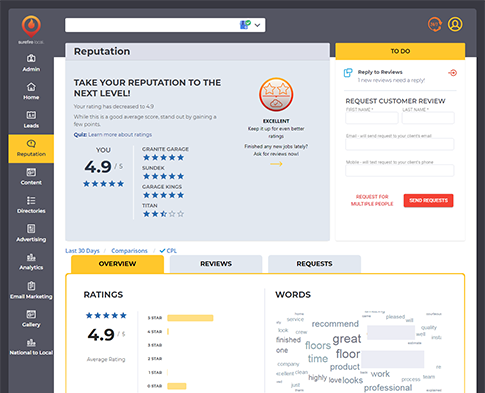The width and height of the screenshot is (485, 393).
Task: Click the yellow arrow under Ask for reviews now
Action: pyautogui.click(x=276, y=164)
